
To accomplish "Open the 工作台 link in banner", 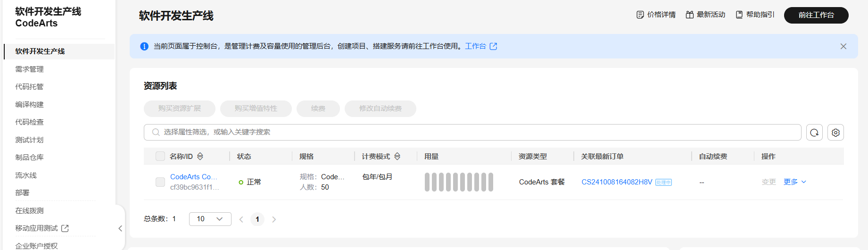I will [475, 46].
